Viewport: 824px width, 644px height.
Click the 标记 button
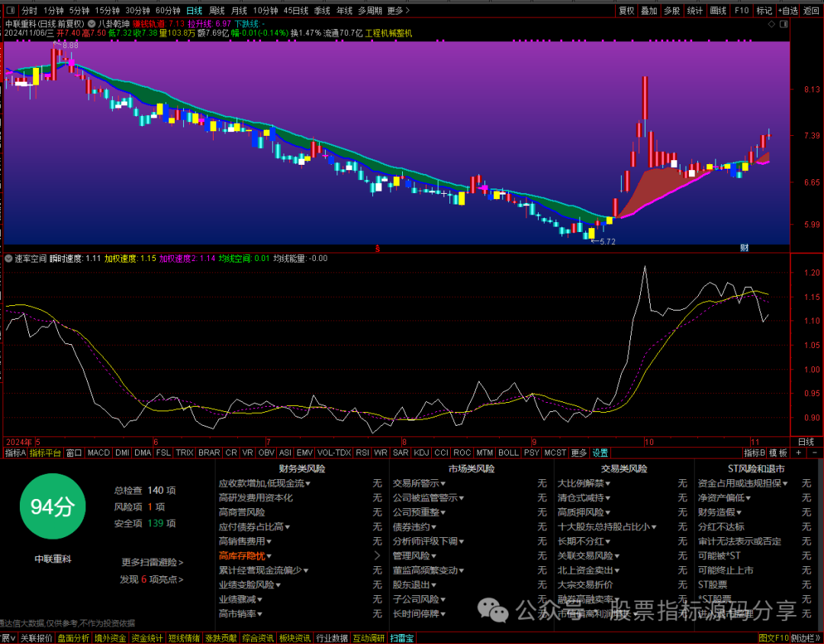tap(764, 11)
